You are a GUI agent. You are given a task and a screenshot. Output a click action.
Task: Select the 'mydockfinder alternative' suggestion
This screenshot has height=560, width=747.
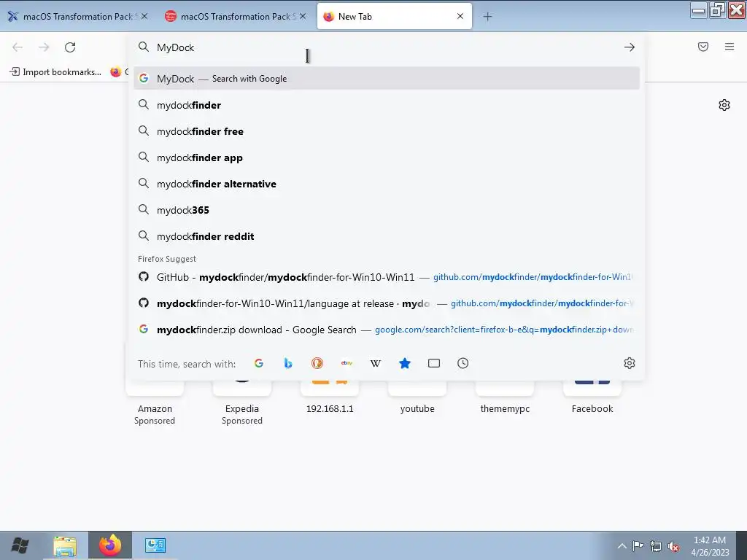pos(387,184)
